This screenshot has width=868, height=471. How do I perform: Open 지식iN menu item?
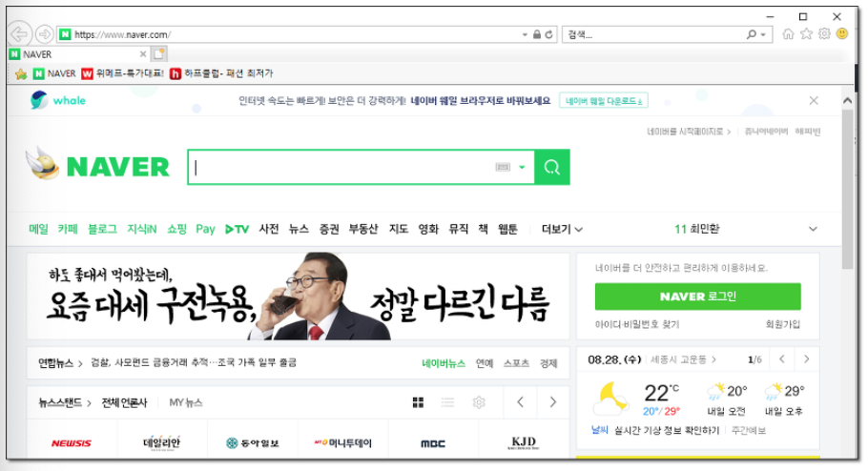coord(142,229)
